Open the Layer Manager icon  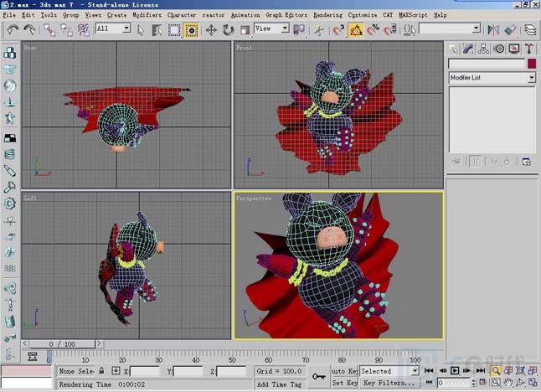(530, 30)
